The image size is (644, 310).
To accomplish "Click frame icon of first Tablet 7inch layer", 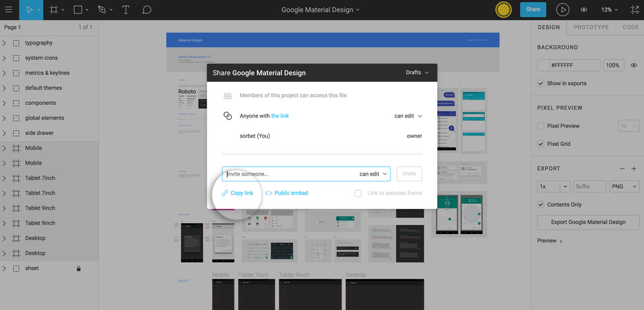I will [x=16, y=178].
